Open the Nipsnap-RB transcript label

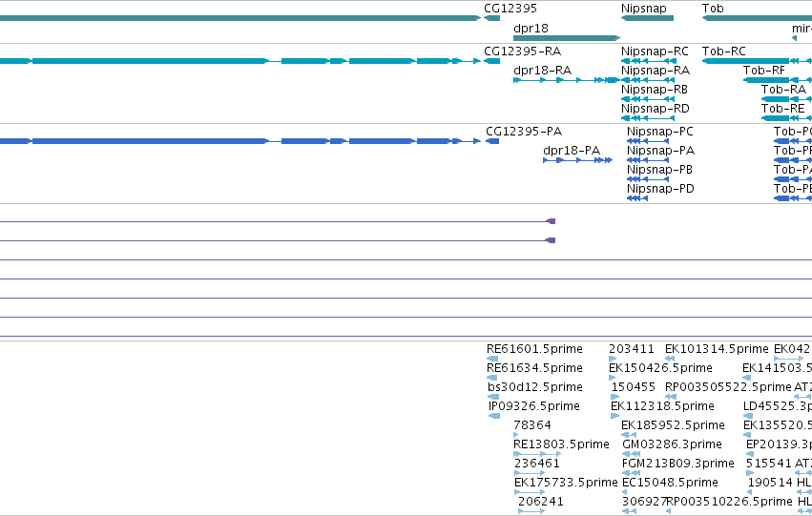[654, 90]
